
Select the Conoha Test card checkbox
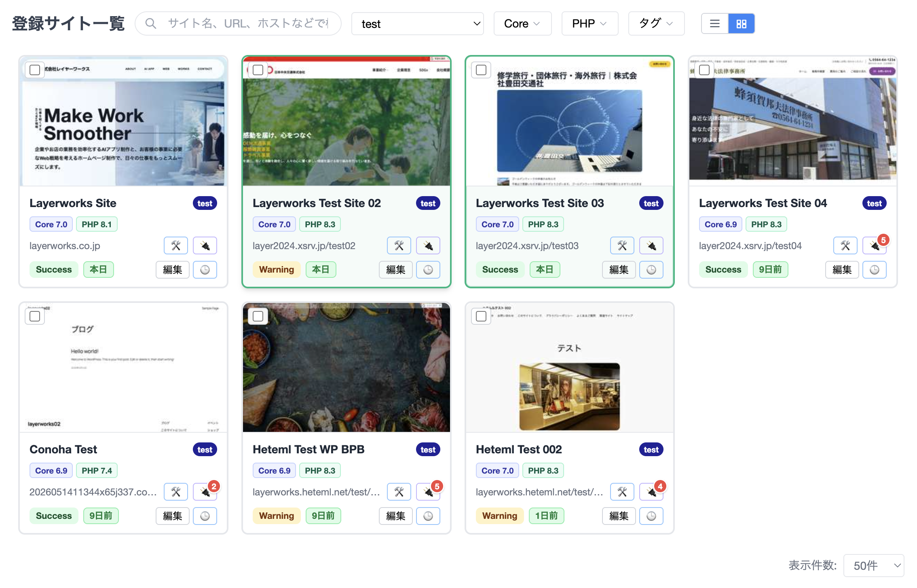[35, 316]
